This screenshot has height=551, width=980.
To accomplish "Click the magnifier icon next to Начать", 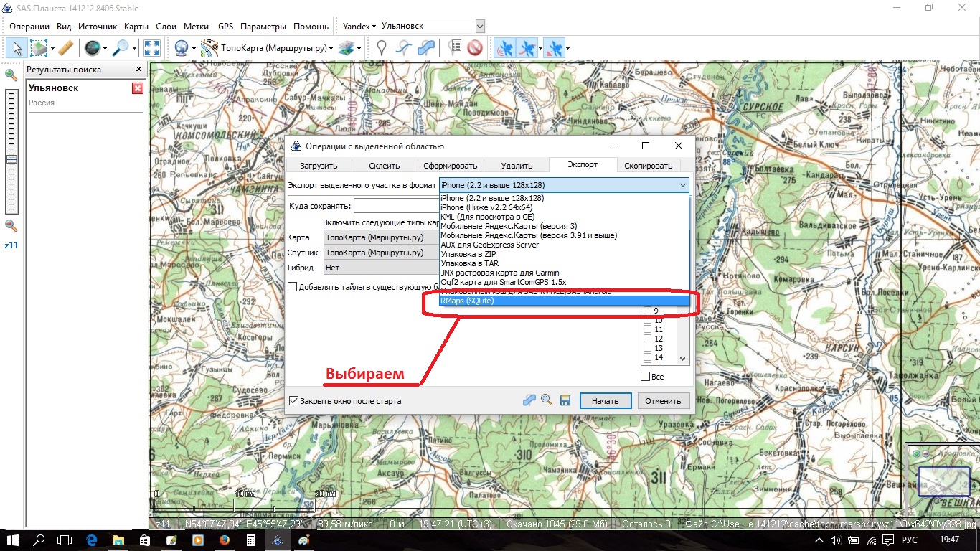I will [x=547, y=400].
